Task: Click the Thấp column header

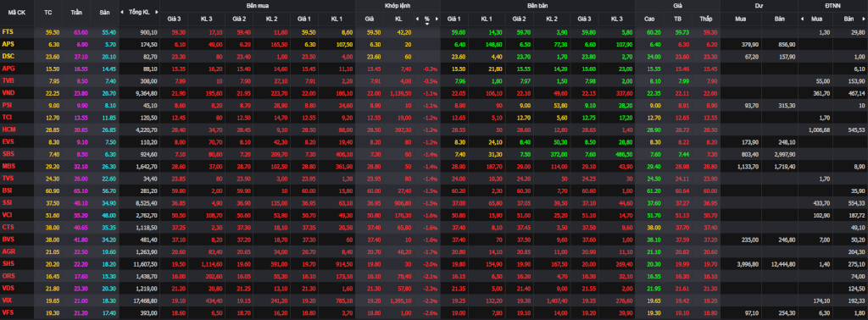Action: pyautogui.click(x=705, y=19)
